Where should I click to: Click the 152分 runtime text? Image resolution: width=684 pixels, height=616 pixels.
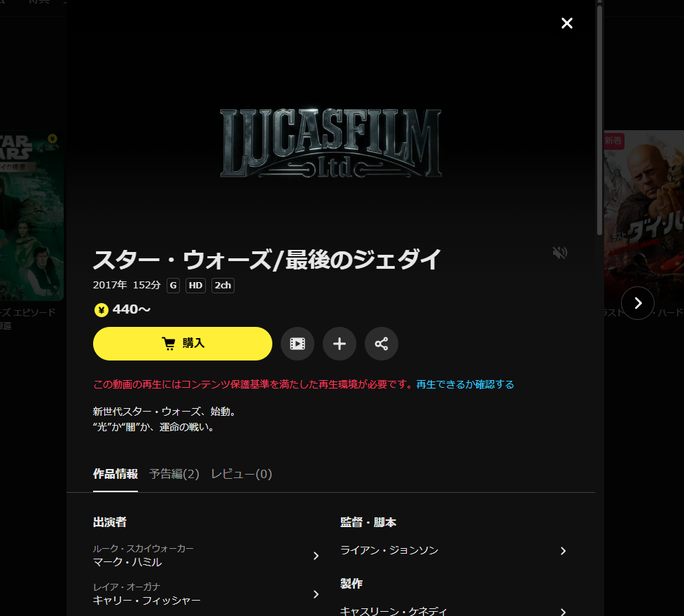click(x=146, y=285)
